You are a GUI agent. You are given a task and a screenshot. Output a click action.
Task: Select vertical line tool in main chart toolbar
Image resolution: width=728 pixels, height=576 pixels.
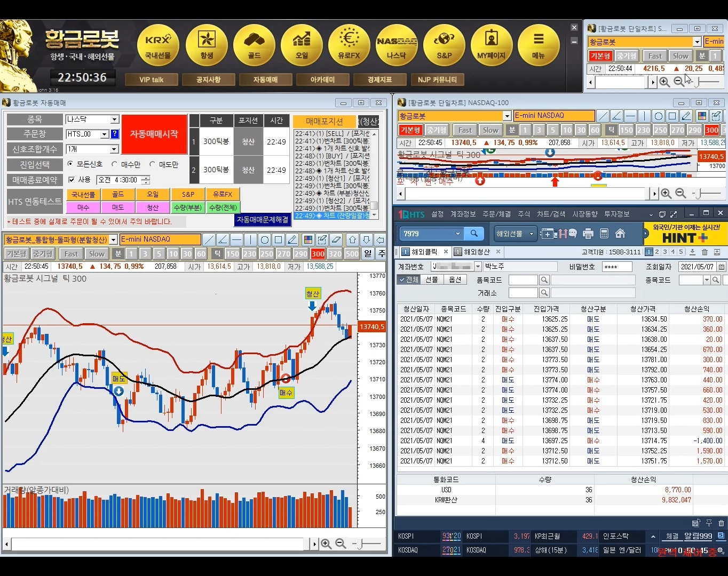251,239
